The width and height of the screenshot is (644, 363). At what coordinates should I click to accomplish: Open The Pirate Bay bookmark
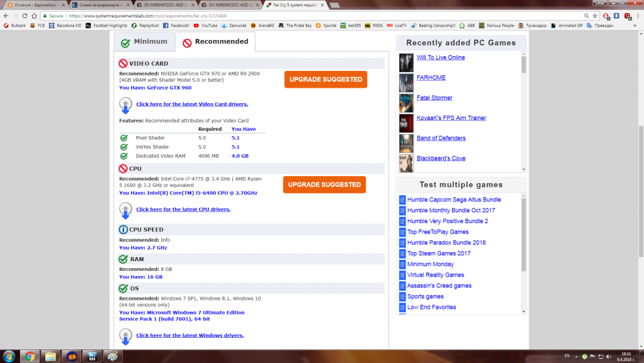coord(295,26)
